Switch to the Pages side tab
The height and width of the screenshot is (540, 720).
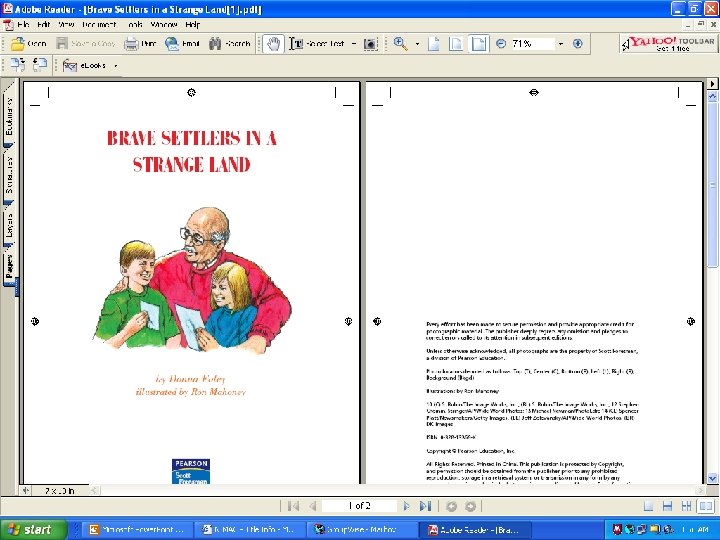point(9,267)
